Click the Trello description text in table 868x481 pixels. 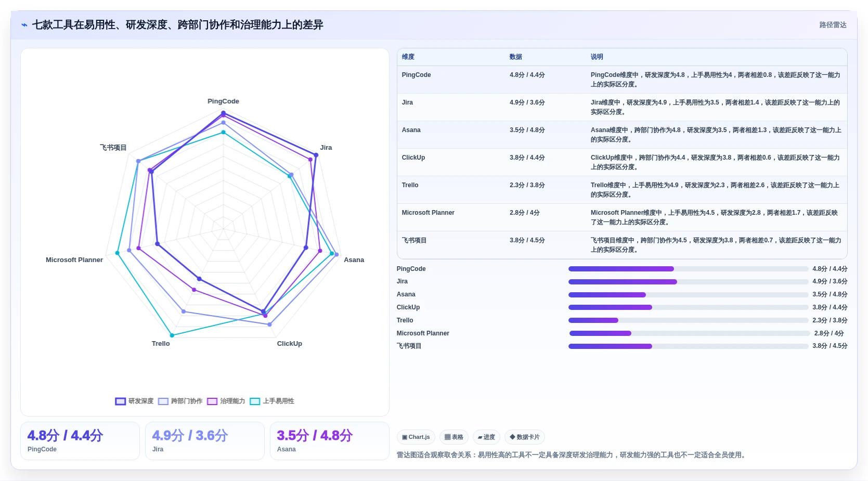[x=715, y=190]
